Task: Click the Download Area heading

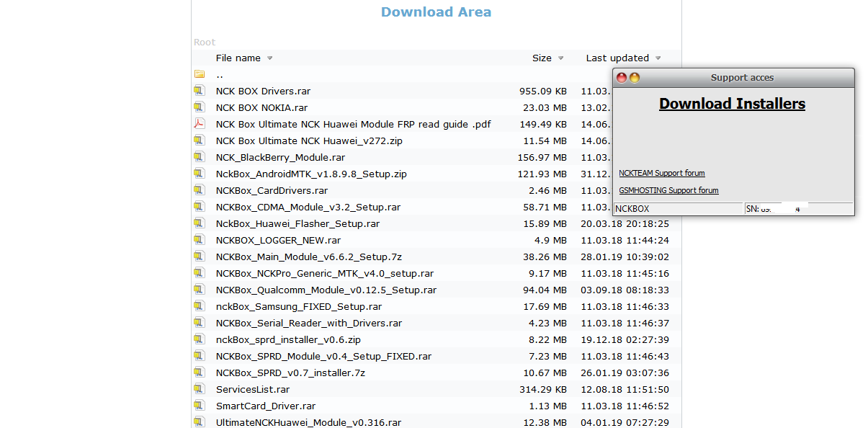Action: 436,12
